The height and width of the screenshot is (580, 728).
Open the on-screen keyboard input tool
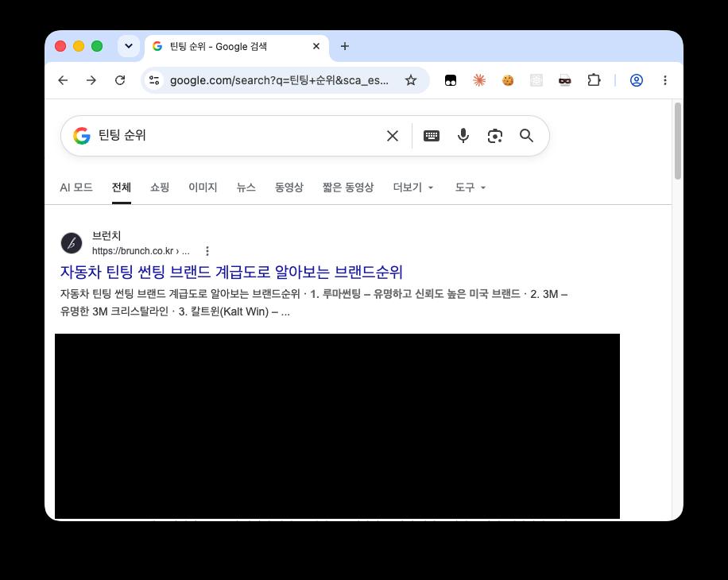pyautogui.click(x=432, y=136)
